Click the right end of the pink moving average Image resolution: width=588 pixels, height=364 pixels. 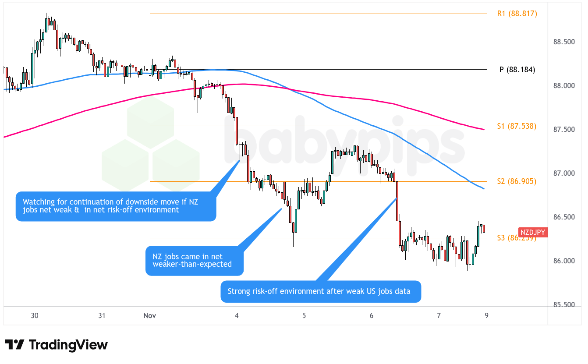483,129
